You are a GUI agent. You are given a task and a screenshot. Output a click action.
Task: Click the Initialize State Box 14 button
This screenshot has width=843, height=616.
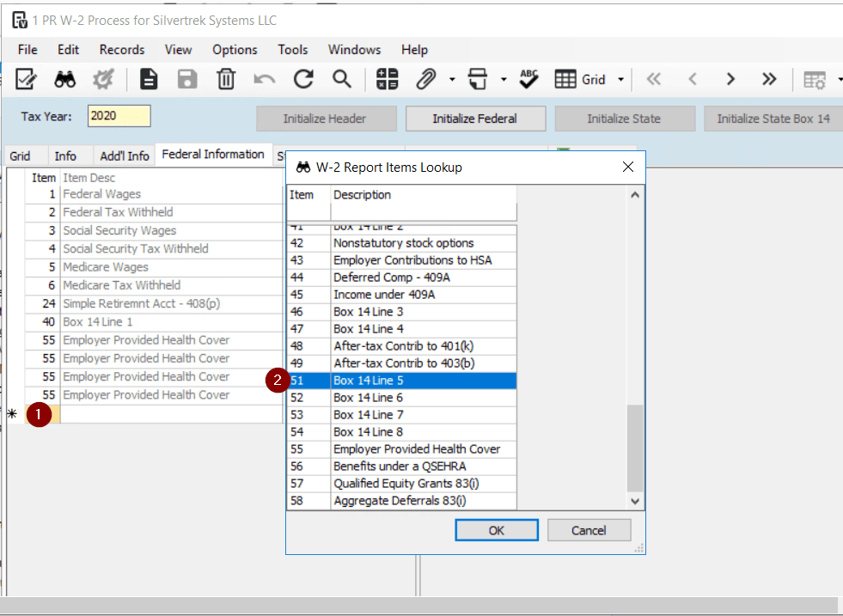[x=773, y=119]
